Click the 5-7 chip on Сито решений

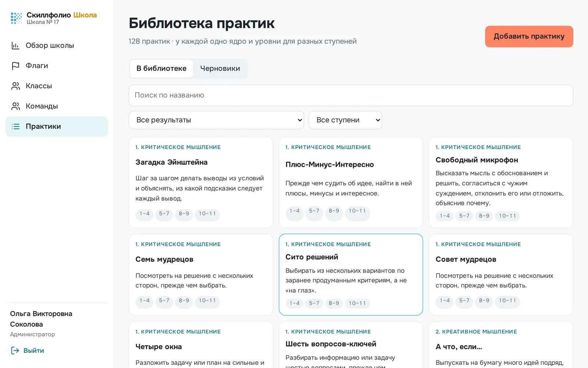click(x=314, y=303)
